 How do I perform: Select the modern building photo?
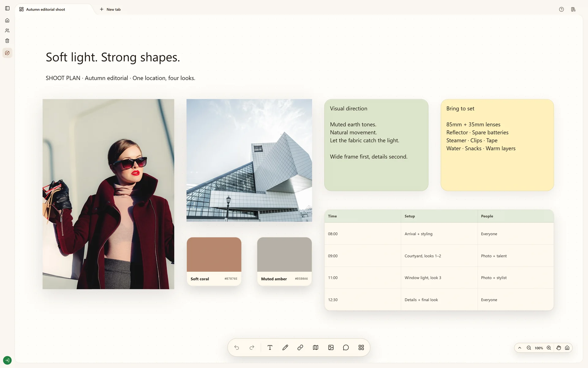tap(249, 160)
